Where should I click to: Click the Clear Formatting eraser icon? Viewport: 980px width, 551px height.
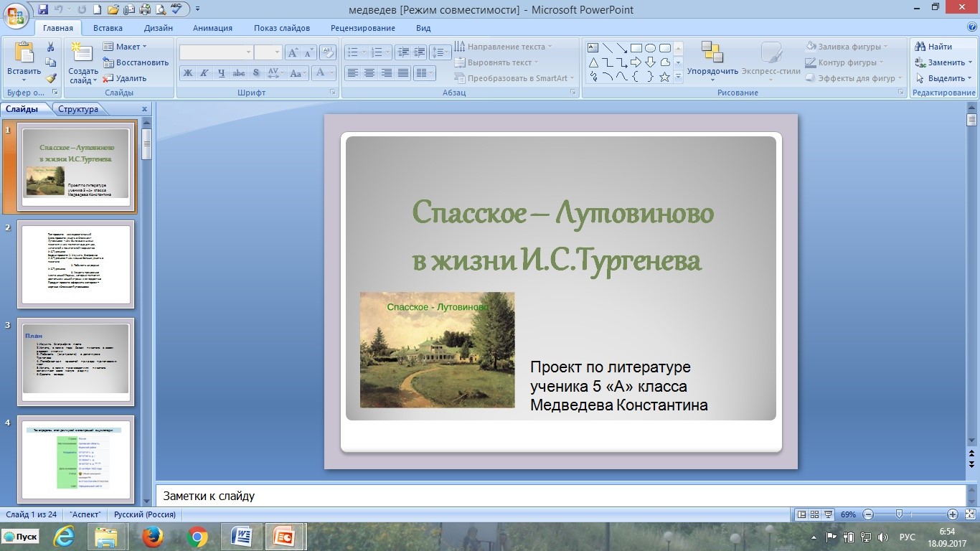point(328,52)
